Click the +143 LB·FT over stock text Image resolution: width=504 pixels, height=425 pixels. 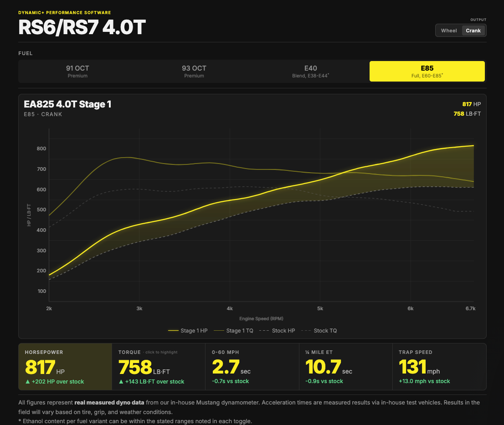tap(151, 382)
